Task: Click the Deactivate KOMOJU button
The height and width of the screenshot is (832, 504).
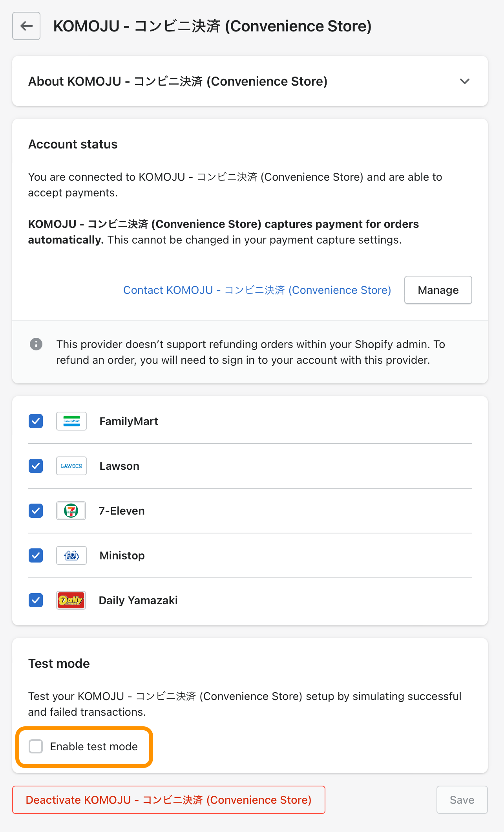Action: 169,800
